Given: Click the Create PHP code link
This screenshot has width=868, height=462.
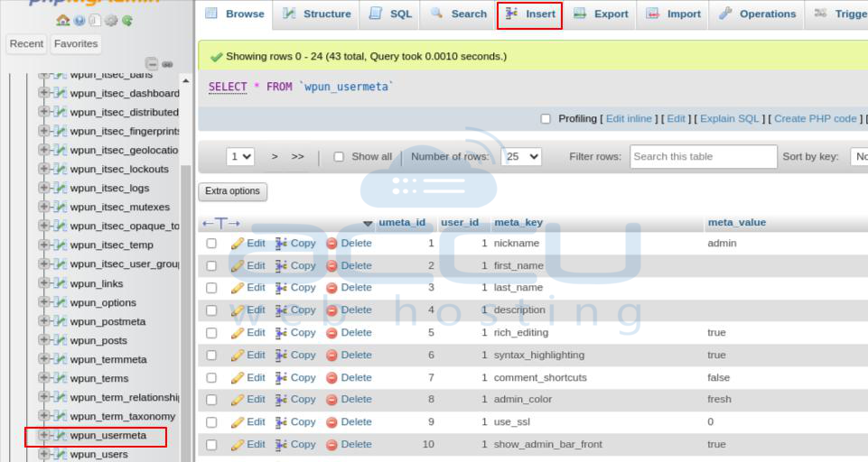Looking at the screenshot, I should [x=816, y=118].
